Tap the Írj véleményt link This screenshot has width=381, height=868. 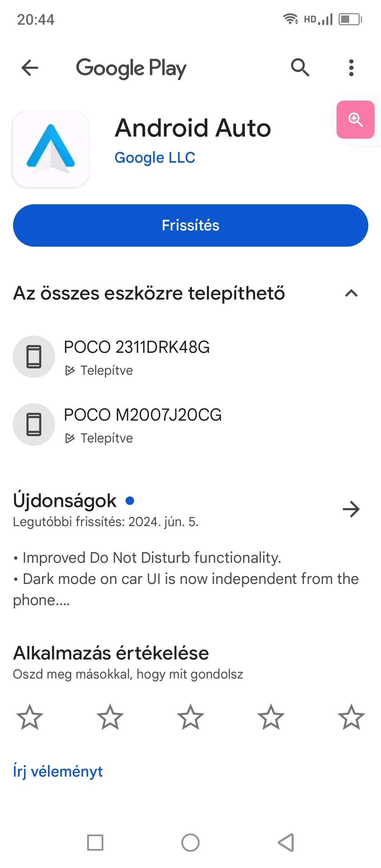58,772
